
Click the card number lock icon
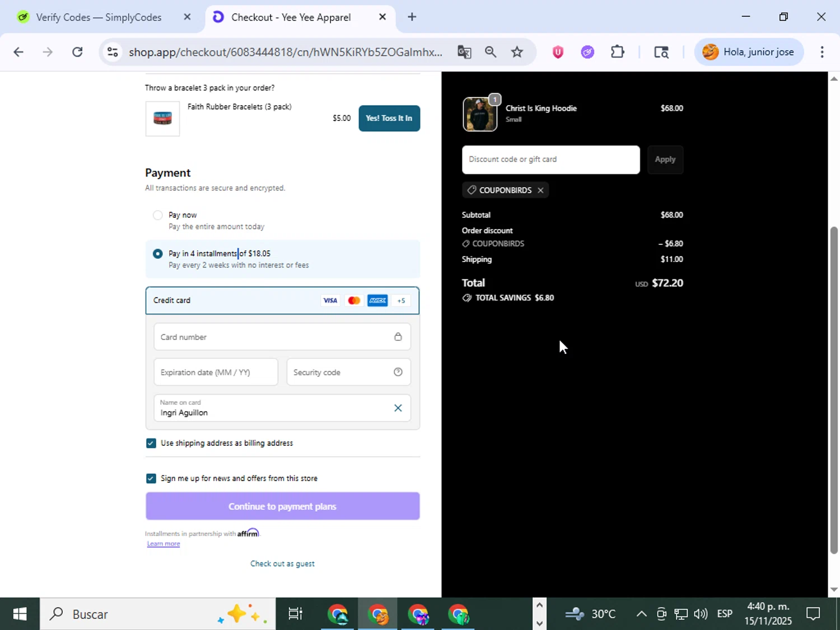coord(398,337)
